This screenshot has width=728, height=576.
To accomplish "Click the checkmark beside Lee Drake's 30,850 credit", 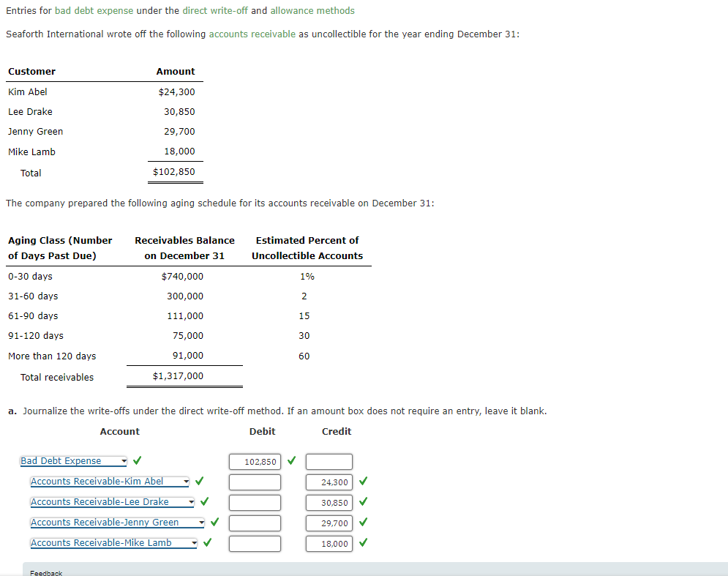I will pyautogui.click(x=363, y=502).
